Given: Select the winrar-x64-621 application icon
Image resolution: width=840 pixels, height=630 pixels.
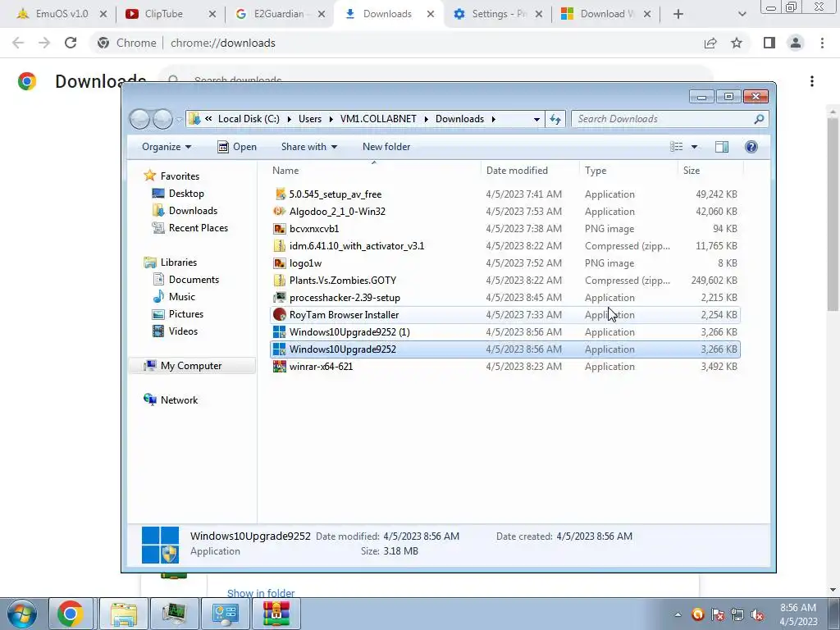Looking at the screenshot, I should (279, 367).
